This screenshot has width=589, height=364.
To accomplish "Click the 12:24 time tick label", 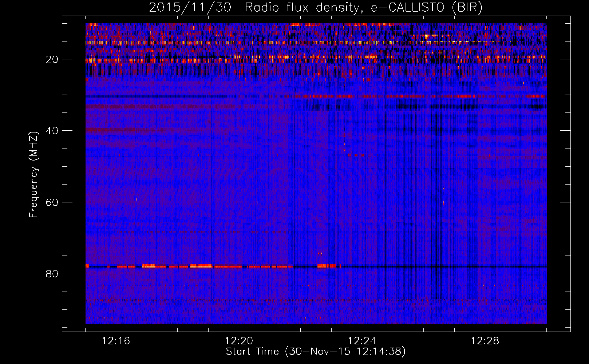I will pyautogui.click(x=362, y=341).
